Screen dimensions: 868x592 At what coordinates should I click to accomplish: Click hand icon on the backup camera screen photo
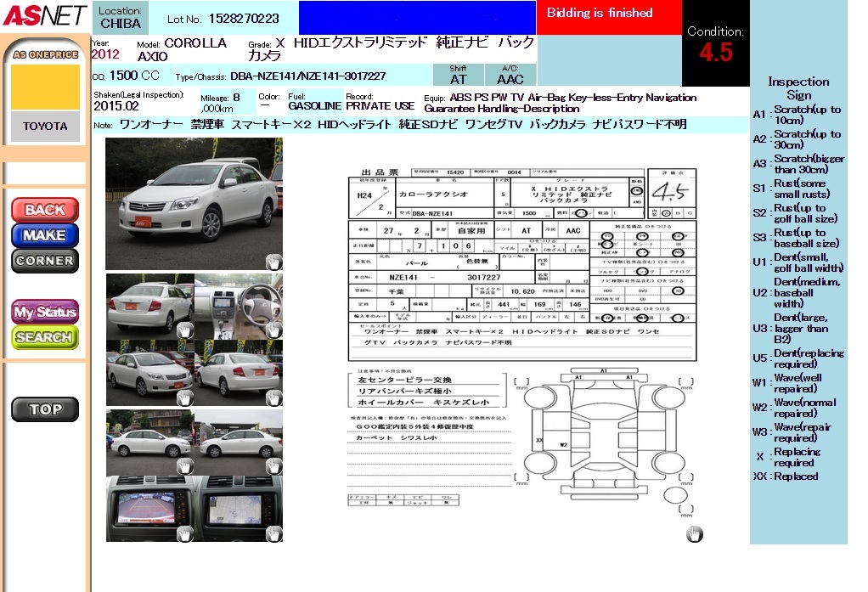point(184,533)
